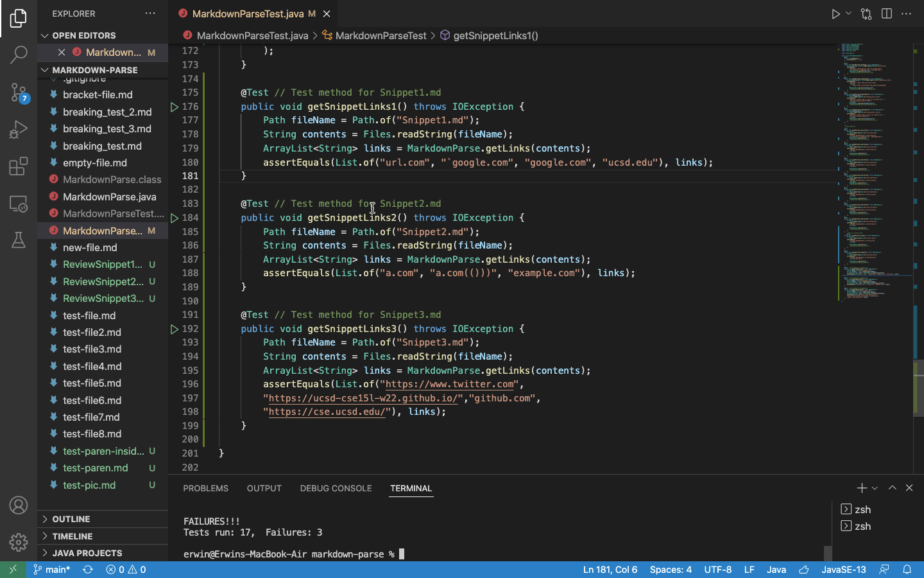
Task: Open the Manage gear menu
Action: coord(19,542)
